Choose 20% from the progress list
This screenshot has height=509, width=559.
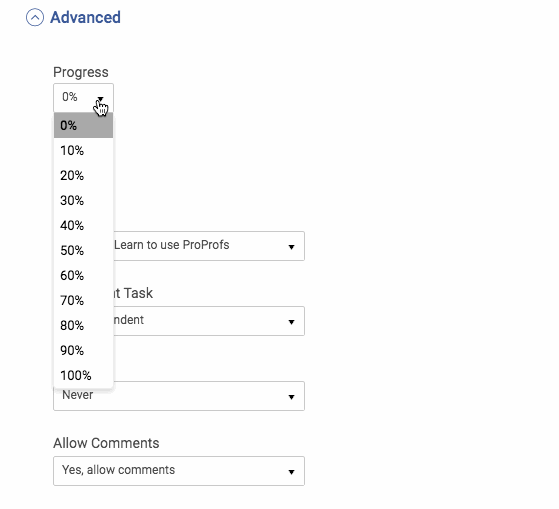[83, 175]
